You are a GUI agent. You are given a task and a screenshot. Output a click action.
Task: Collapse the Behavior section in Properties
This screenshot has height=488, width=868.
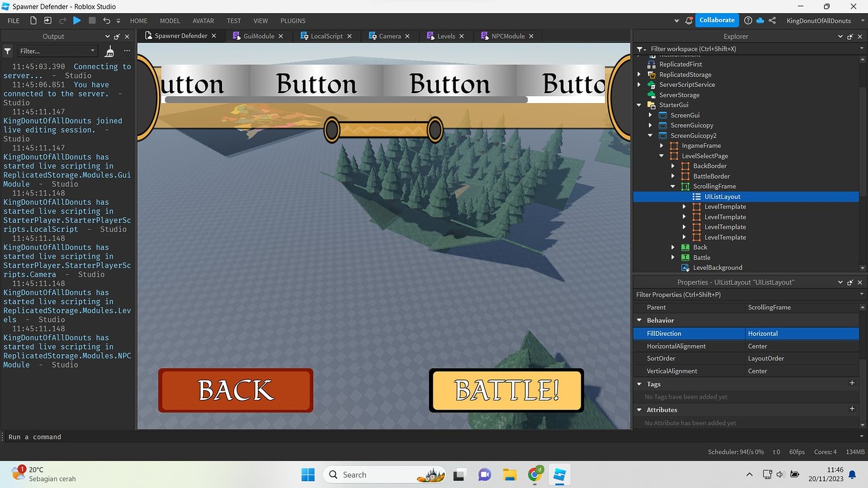coord(640,320)
